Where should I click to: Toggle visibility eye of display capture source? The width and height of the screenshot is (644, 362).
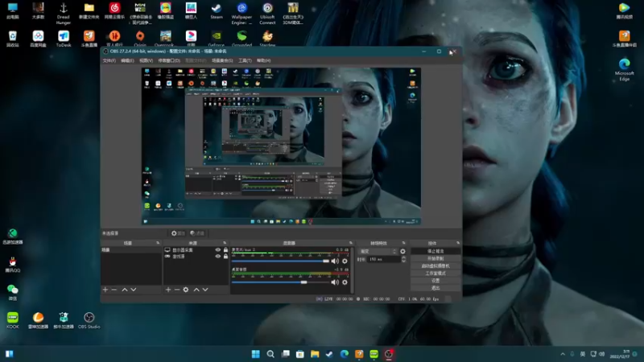click(x=217, y=249)
